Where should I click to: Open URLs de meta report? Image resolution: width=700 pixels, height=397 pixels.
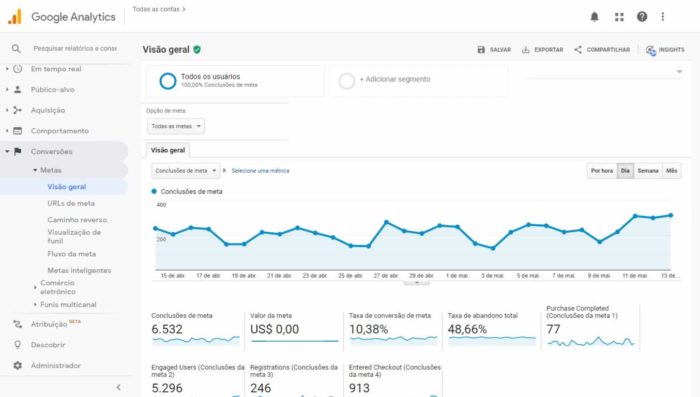(x=71, y=203)
